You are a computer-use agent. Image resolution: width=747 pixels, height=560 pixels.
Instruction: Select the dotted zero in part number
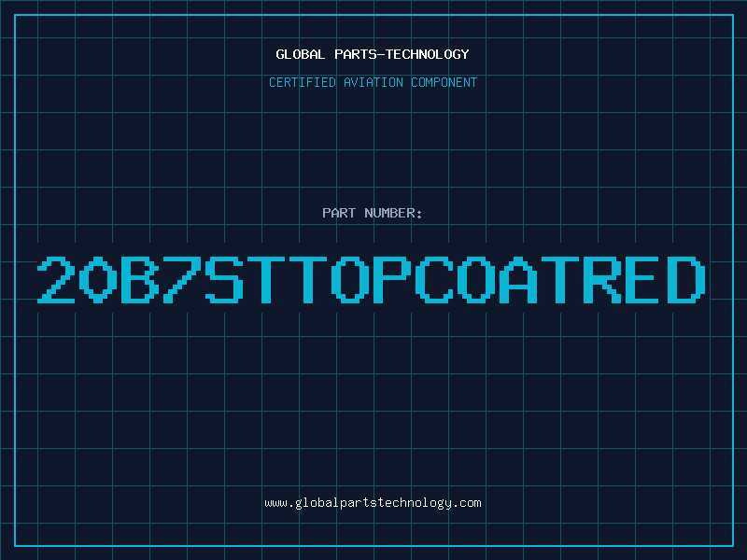98,280
